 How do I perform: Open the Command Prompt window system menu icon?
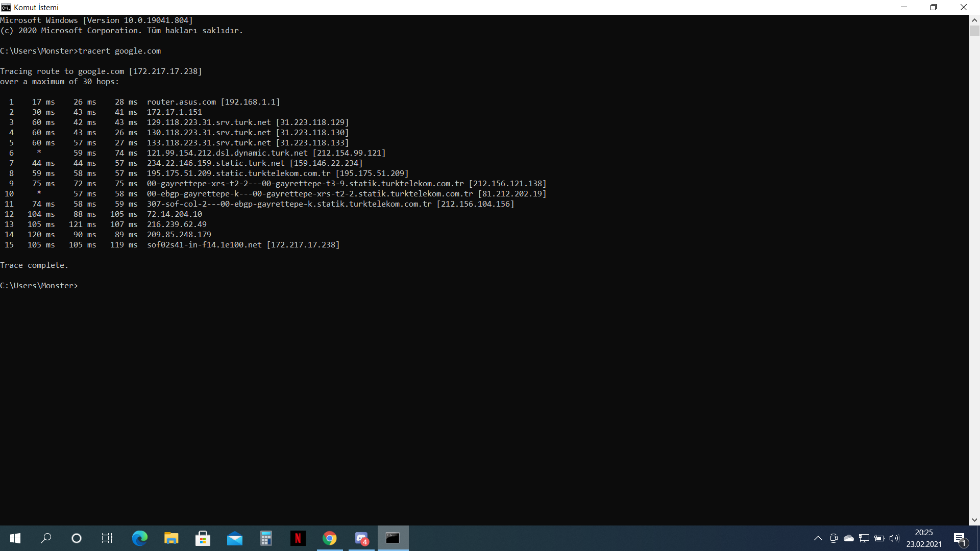click(6, 7)
